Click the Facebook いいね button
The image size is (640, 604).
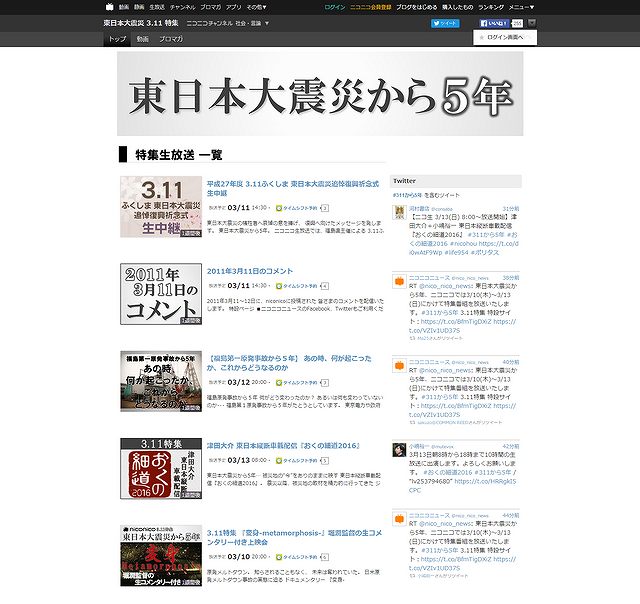tap(495, 23)
